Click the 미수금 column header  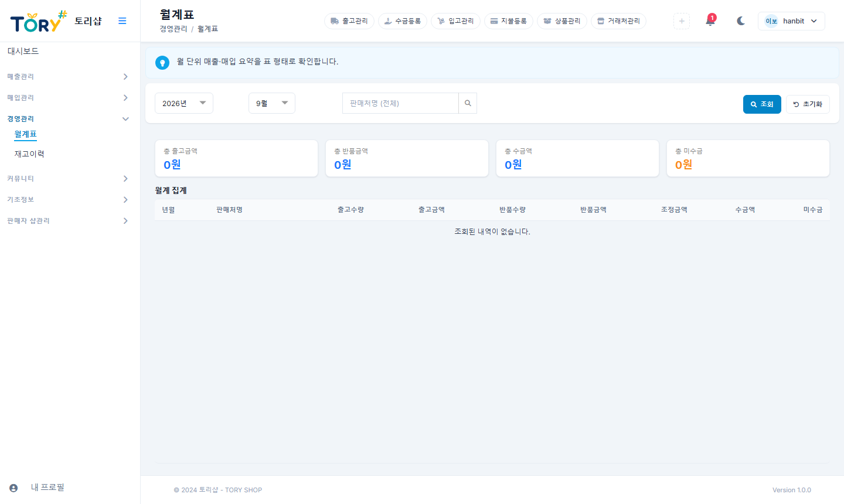coord(813,210)
